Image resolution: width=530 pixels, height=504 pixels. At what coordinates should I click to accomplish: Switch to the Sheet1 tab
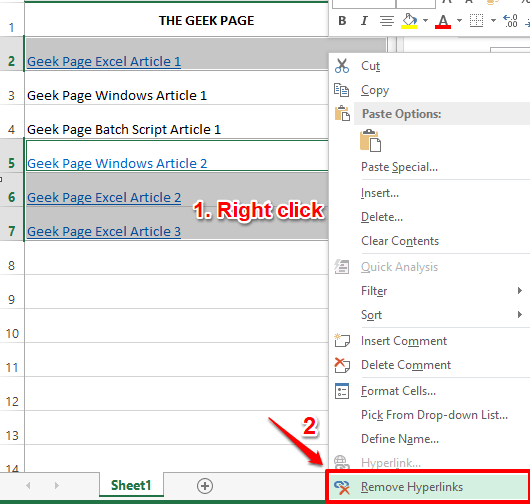pyautogui.click(x=131, y=485)
